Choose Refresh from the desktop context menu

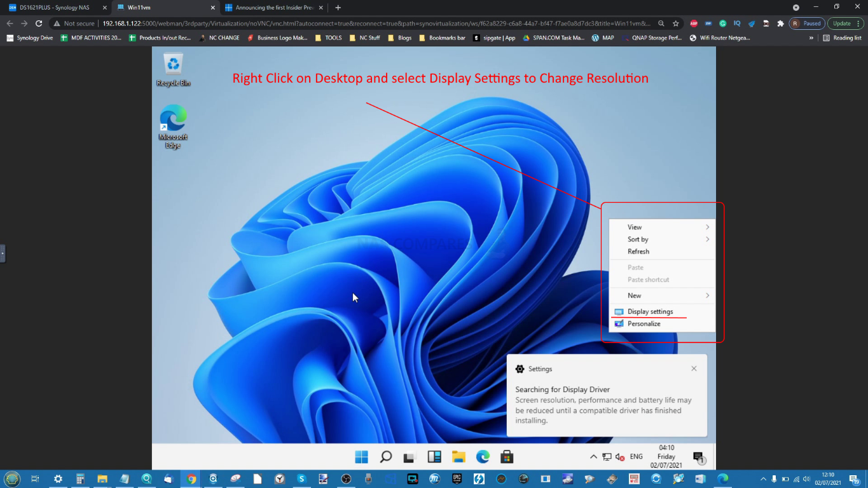click(x=662, y=252)
